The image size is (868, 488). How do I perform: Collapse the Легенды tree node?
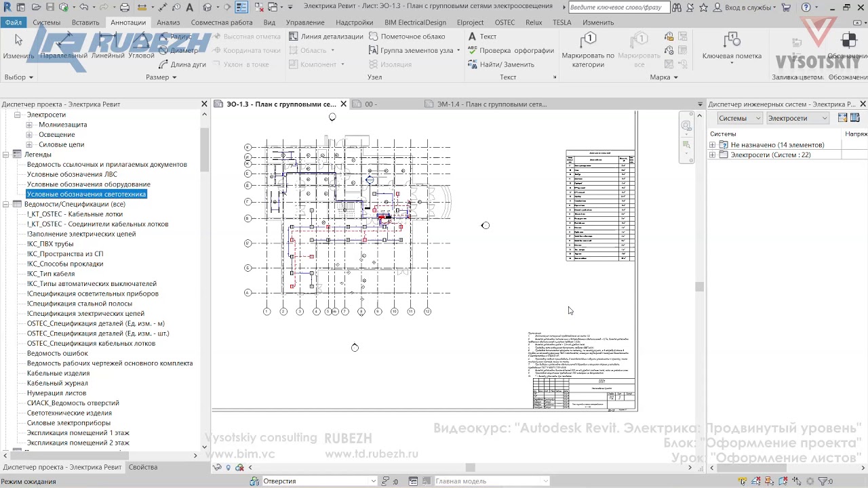pyautogui.click(x=6, y=155)
